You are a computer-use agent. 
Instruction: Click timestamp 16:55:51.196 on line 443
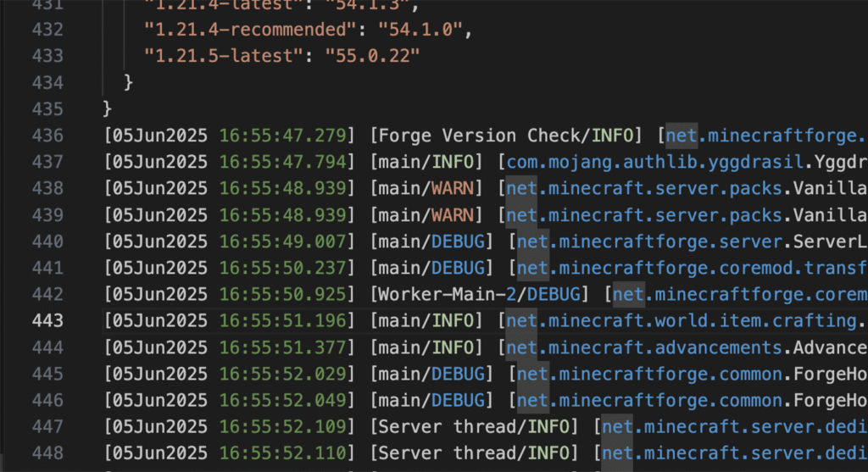click(283, 321)
